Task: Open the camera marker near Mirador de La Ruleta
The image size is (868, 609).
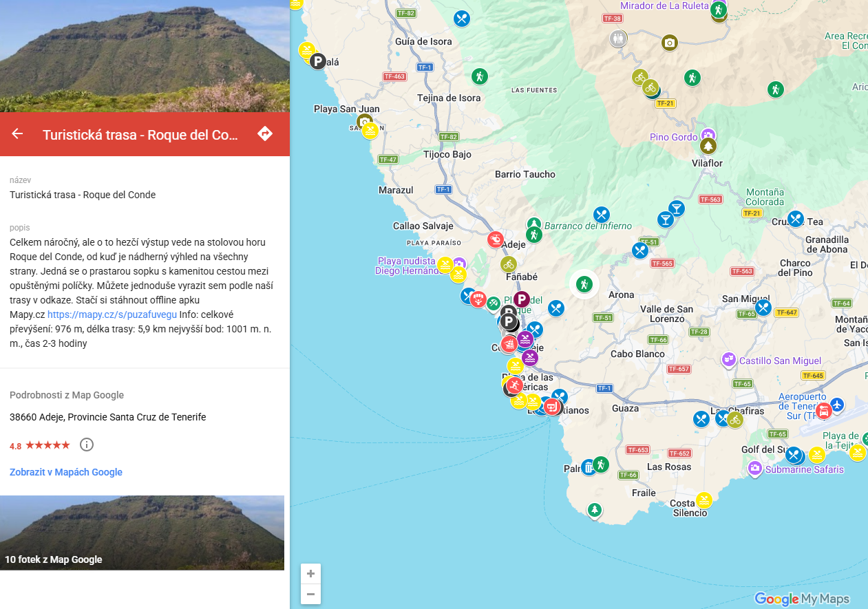Action: coord(670,43)
